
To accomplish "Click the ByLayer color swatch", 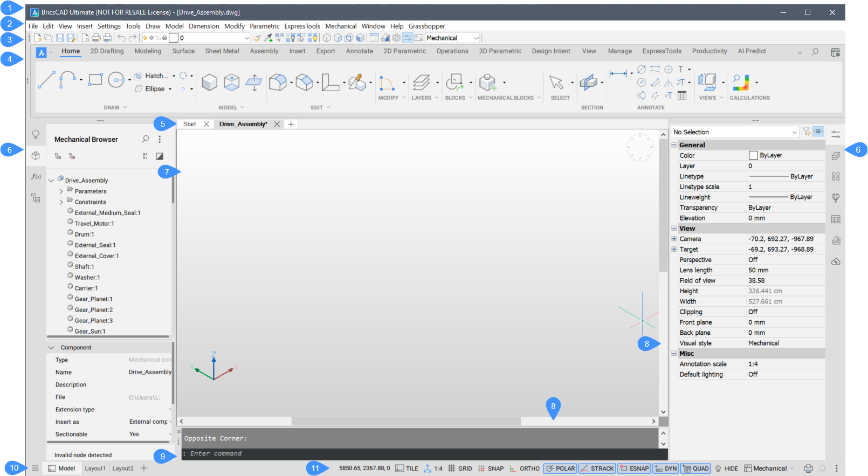I will coord(753,155).
